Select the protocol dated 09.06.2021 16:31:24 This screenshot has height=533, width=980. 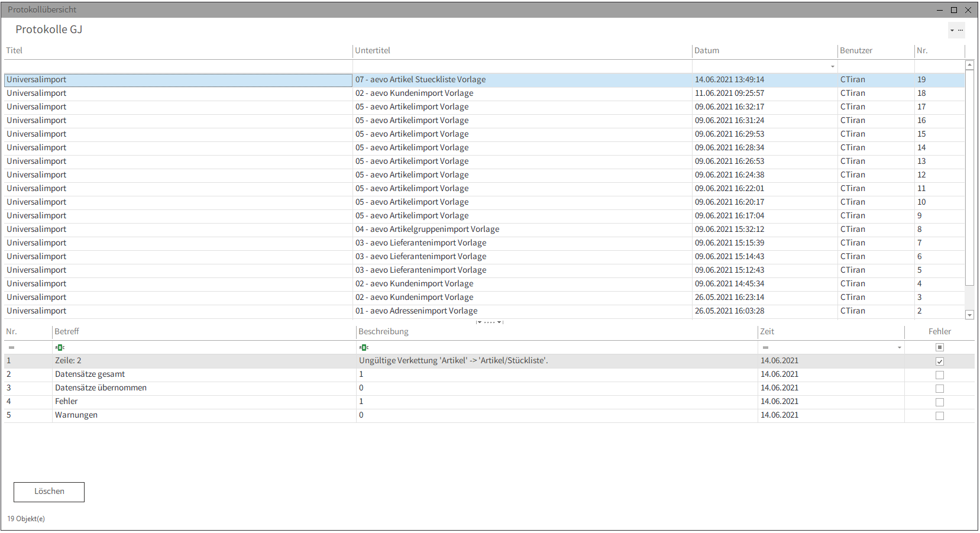point(484,121)
